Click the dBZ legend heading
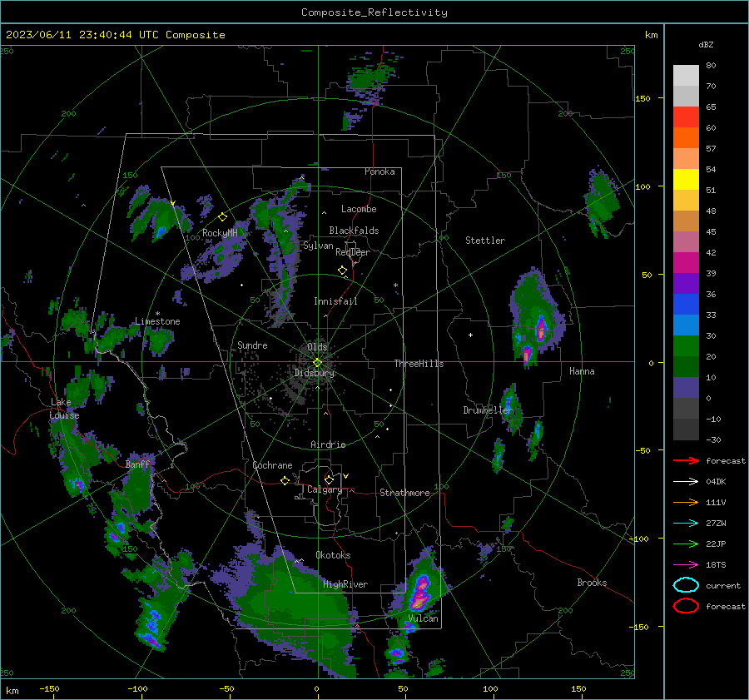749x700 pixels. 706,44
